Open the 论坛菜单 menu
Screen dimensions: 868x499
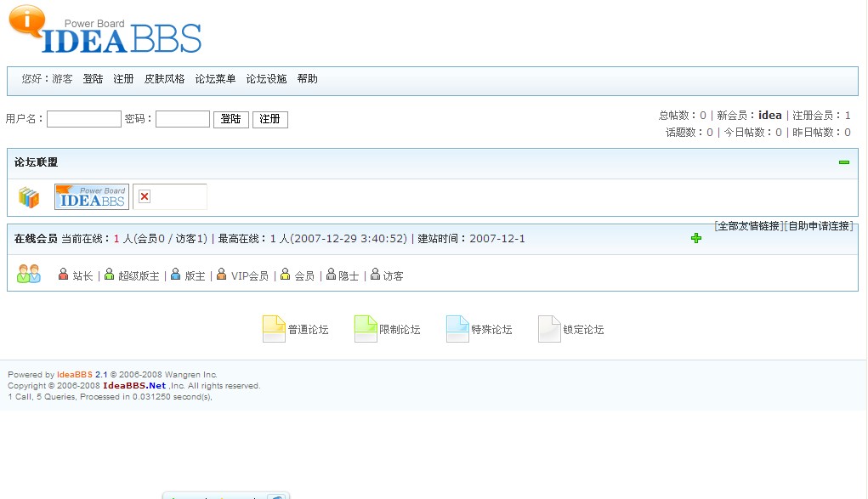215,79
